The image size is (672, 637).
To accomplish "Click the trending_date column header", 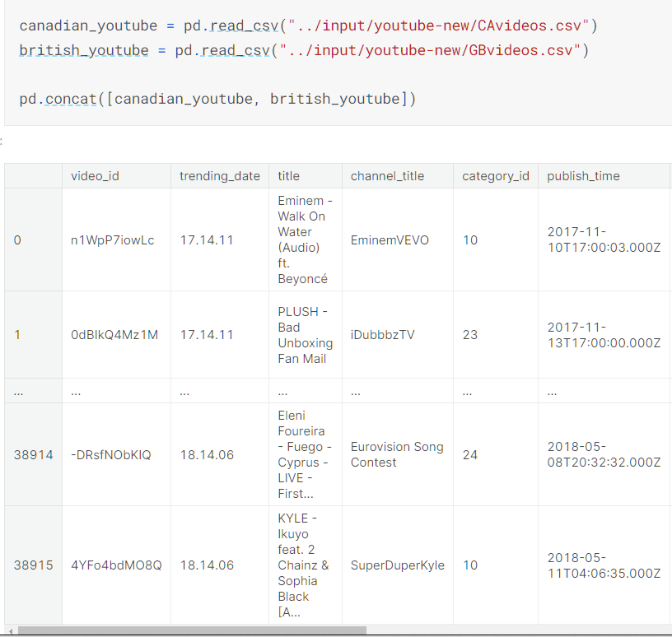I will coord(220,176).
